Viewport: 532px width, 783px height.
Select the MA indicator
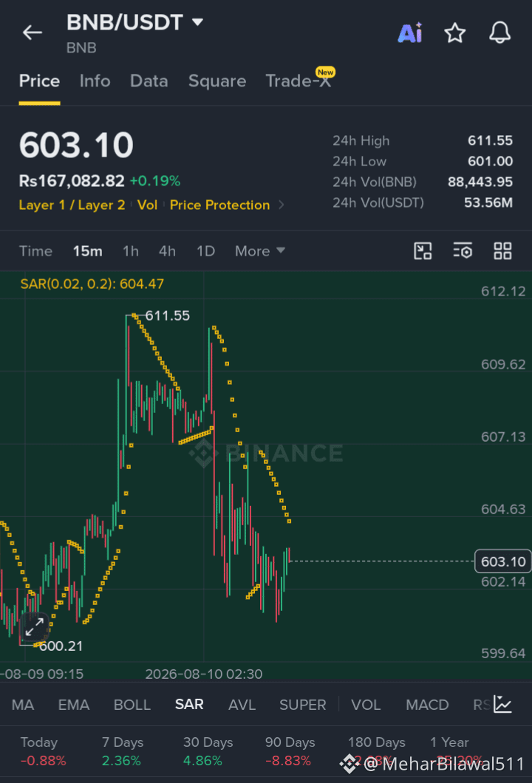coord(23,705)
